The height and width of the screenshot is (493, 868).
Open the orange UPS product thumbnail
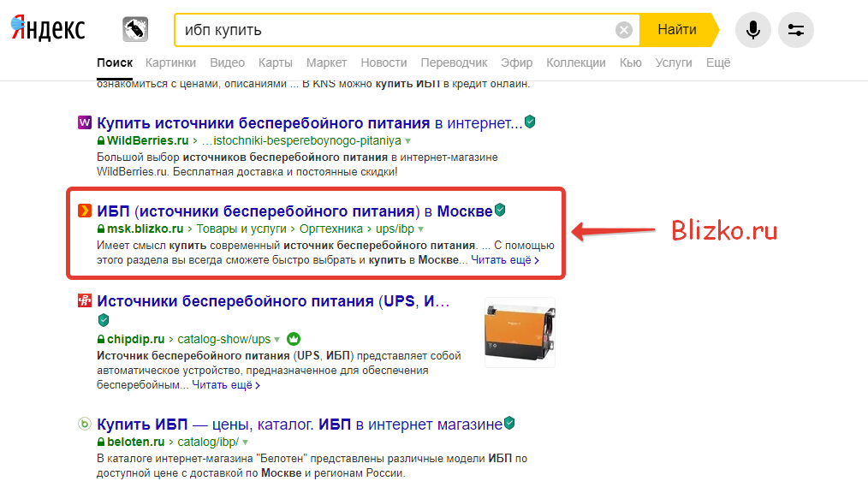tap(520, 333)
